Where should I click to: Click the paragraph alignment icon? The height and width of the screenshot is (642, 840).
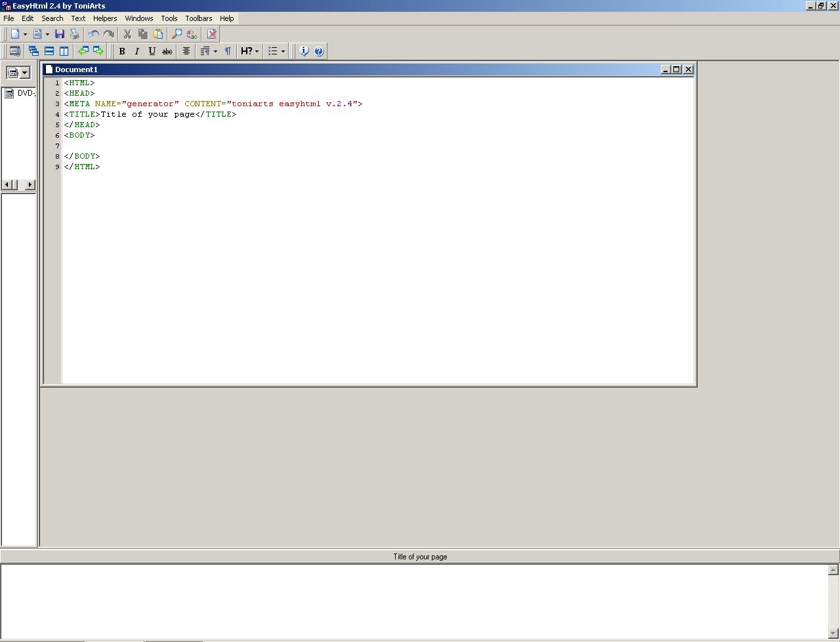click(205, 51)
